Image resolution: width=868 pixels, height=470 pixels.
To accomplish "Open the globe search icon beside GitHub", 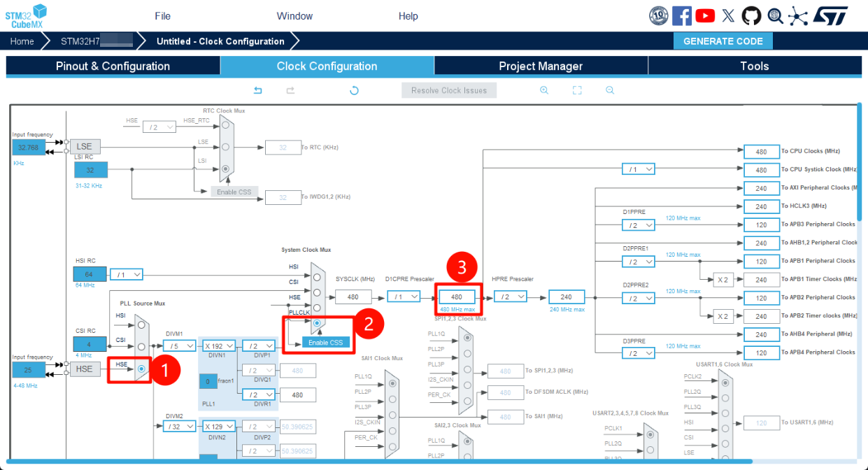I will [775, 15].
